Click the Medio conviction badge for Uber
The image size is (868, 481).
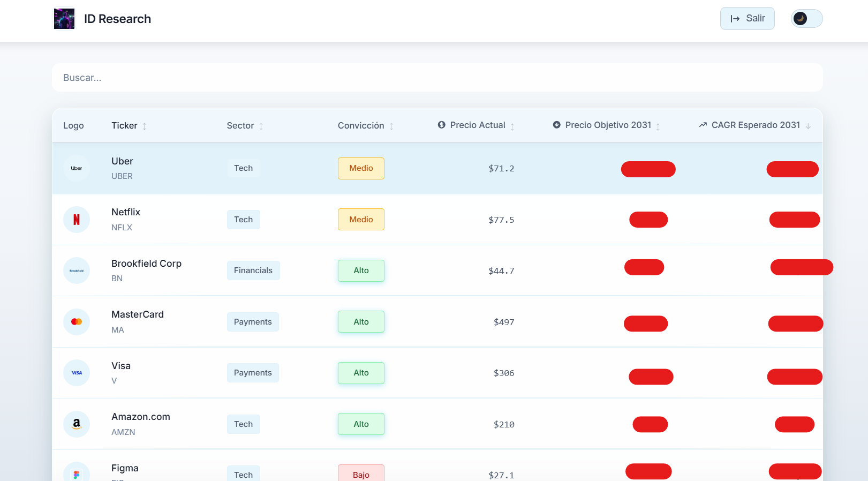click(x=361, y=168)
